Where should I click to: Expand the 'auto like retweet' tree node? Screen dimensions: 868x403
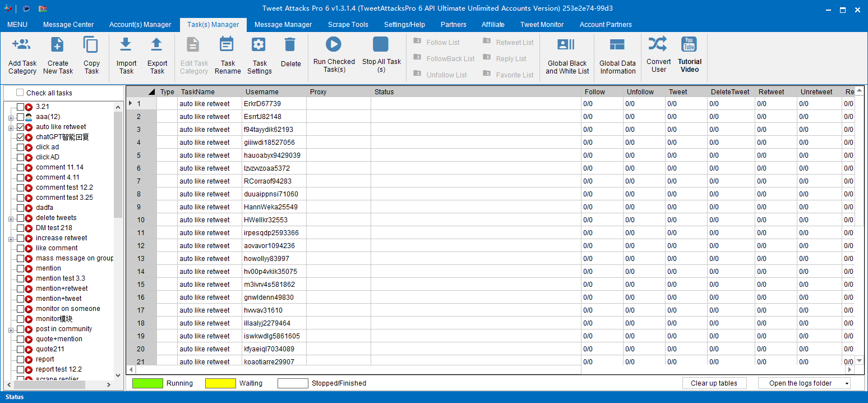[x=11, y=127]
